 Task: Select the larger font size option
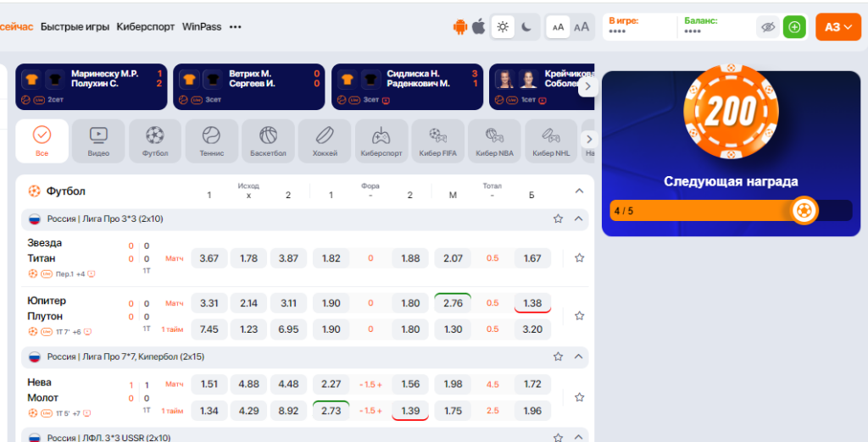(x=581, y=27)
